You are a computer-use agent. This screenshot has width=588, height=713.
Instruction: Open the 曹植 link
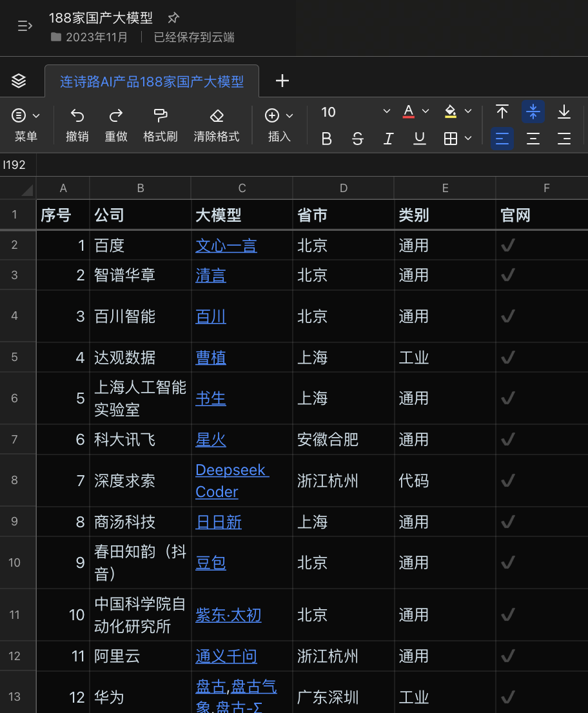click(x=211, y=357)
